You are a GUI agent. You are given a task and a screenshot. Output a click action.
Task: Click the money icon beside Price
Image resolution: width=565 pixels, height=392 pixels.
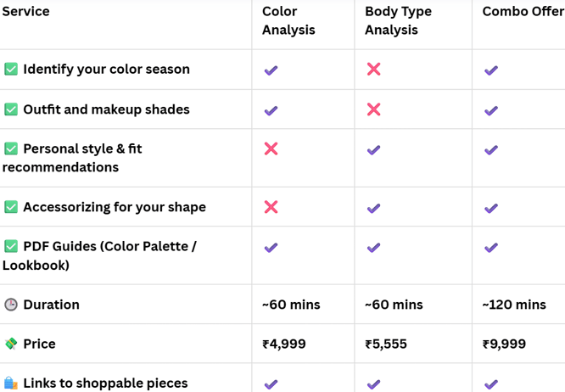click(11, 344)
